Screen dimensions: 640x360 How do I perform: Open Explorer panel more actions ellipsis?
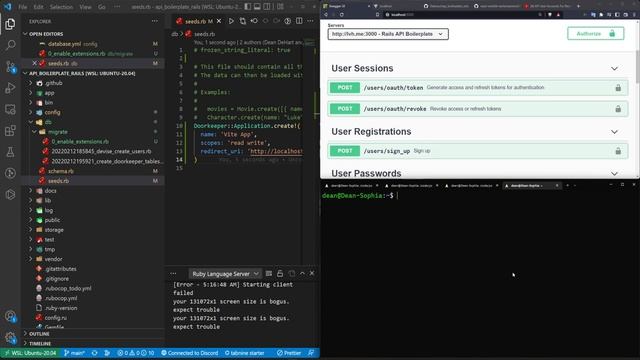click(x=155, y=21)
